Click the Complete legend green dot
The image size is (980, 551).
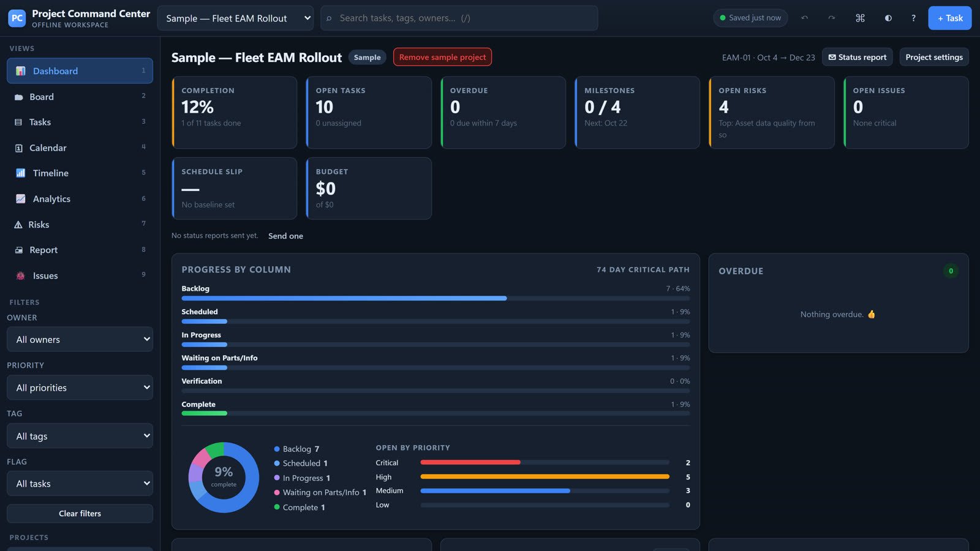coord(277,507)
